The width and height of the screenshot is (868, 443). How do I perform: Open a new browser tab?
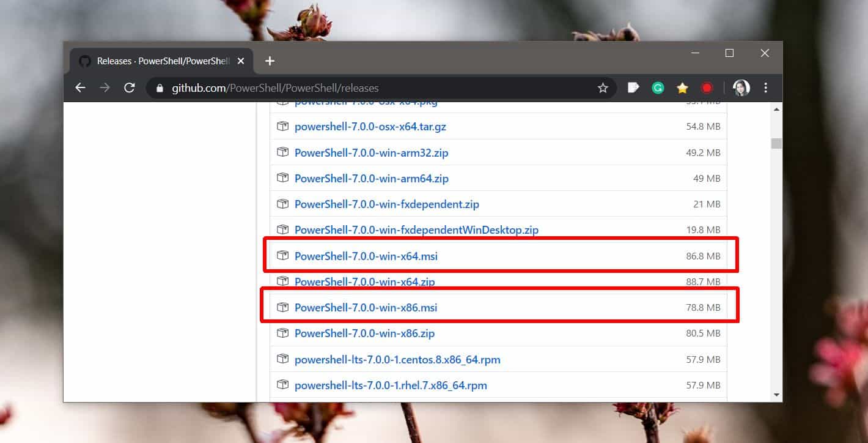[x=270, y=61]
